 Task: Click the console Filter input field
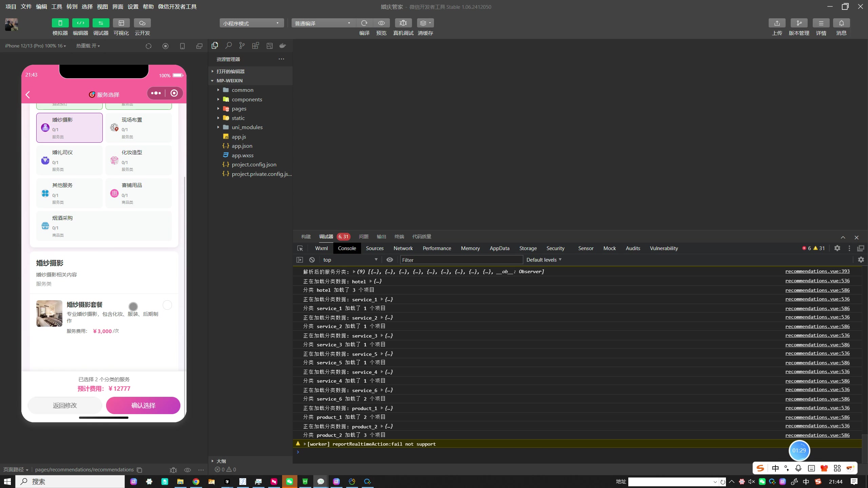461,260
